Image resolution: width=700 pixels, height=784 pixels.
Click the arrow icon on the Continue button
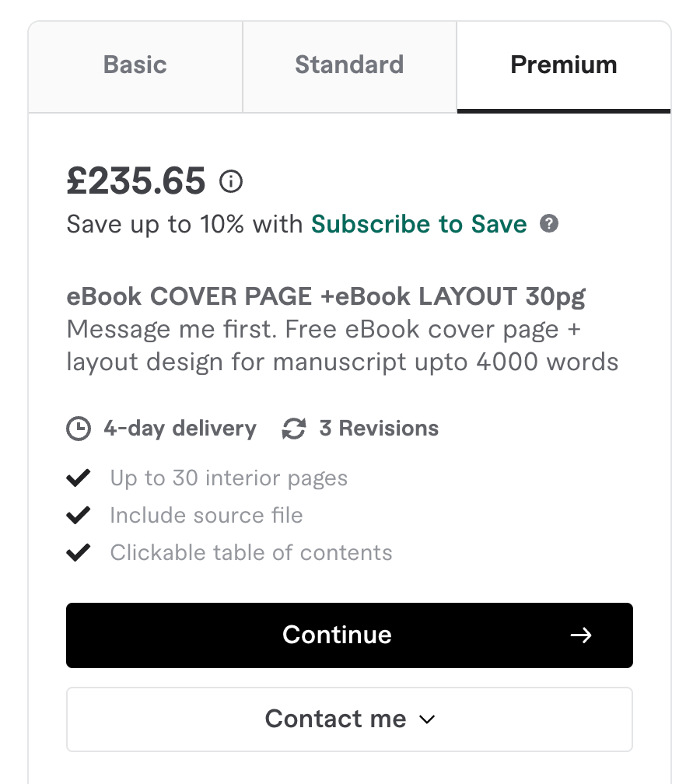pyautogui.click(x=581, y=635)
